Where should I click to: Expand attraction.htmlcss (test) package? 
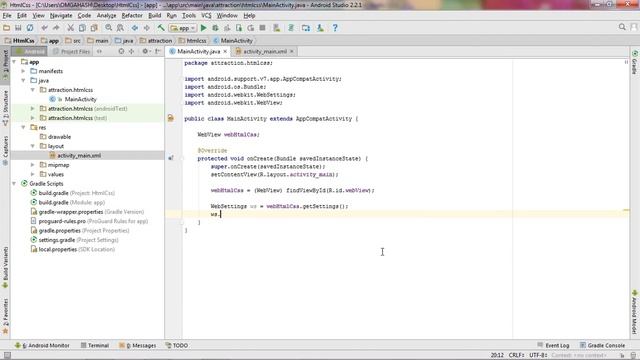point(33,118)
